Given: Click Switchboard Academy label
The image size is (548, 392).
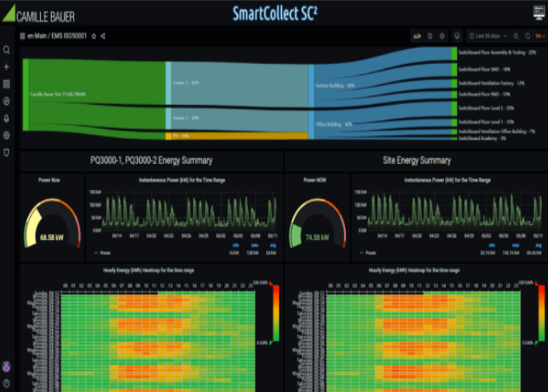Looking at the screenshot, I should click(482, 138).
